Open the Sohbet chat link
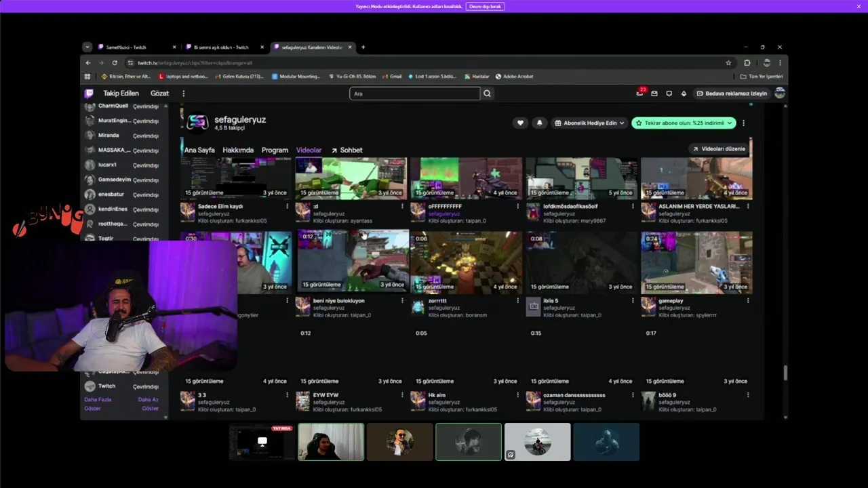Image resolution: width=868 pixels, height=488 pixels. click(x=347, y=150)
